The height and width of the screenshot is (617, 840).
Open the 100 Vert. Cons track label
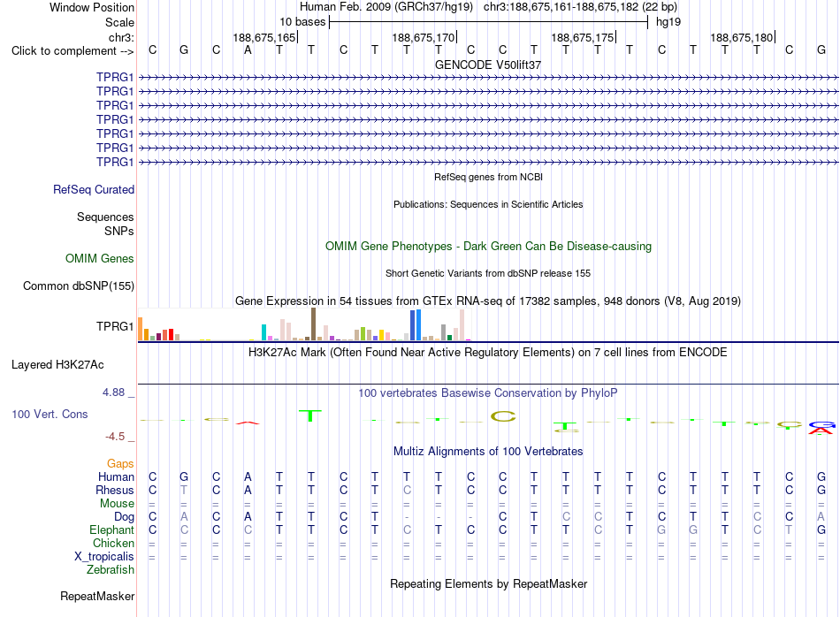(x=50, y=414)
